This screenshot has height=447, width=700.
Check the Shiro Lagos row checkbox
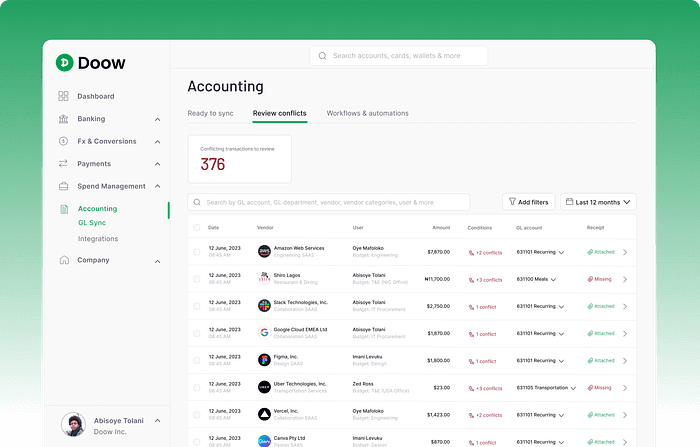tap(197, 279)
